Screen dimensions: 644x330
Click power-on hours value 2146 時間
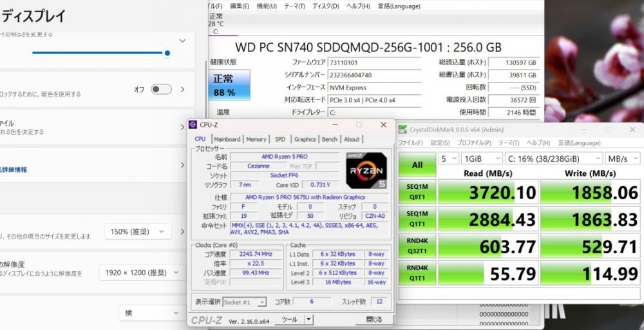513,112
